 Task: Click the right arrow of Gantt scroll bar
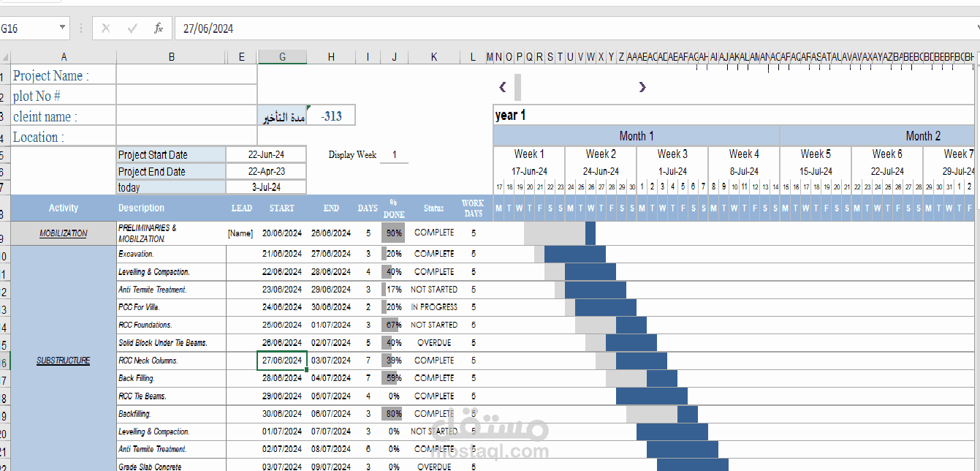pos(642,87)
